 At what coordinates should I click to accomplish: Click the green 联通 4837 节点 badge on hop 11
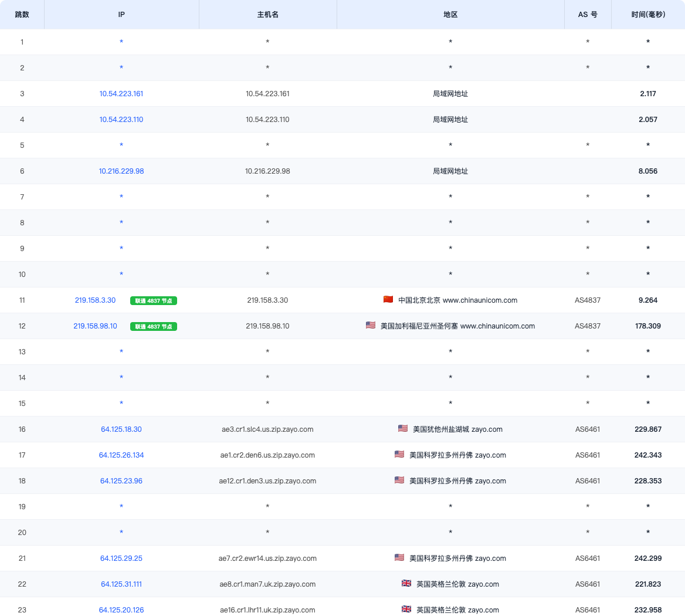click(x=153, y=300)
